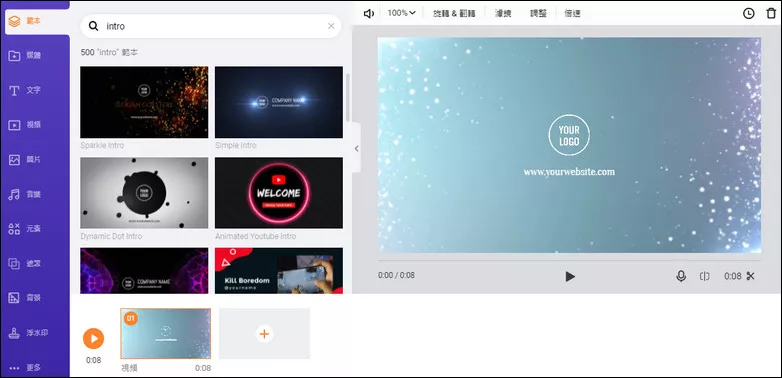This screenshot has height=378, width=782.
Task: Select storyboard scene 01 thumbnail
Action: [x=166, y=334]
